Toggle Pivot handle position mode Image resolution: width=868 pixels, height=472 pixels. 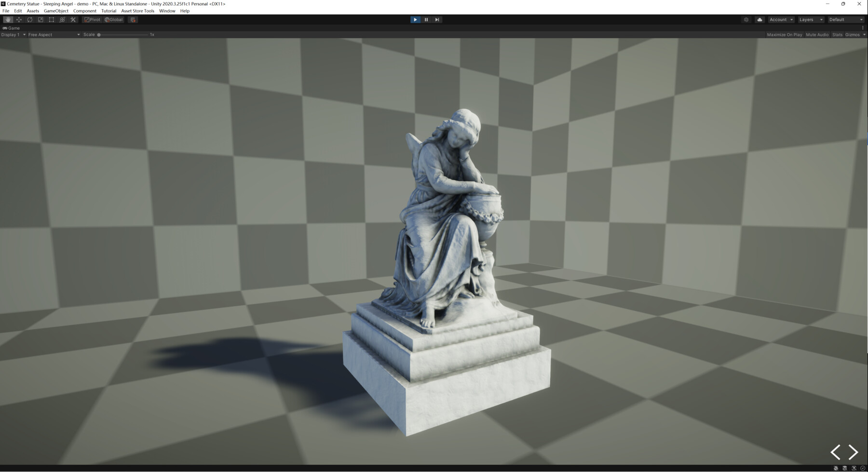click(92, 19)
